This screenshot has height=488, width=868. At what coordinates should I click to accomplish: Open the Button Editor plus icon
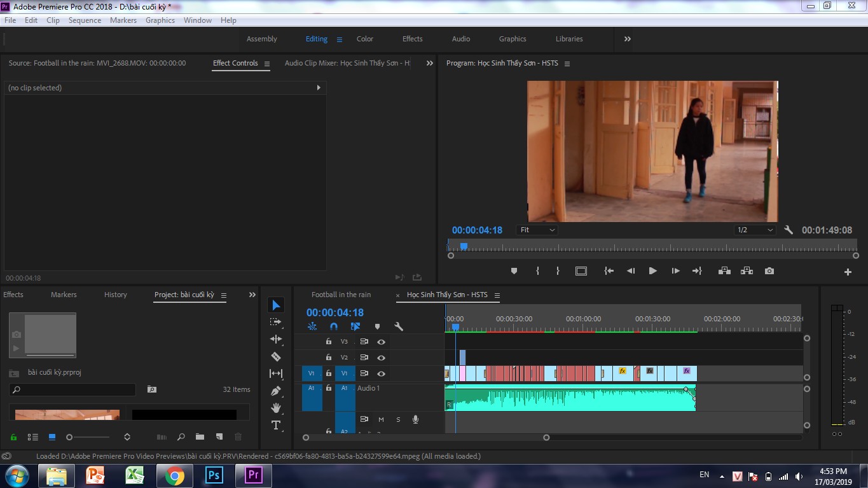point(848,272)
